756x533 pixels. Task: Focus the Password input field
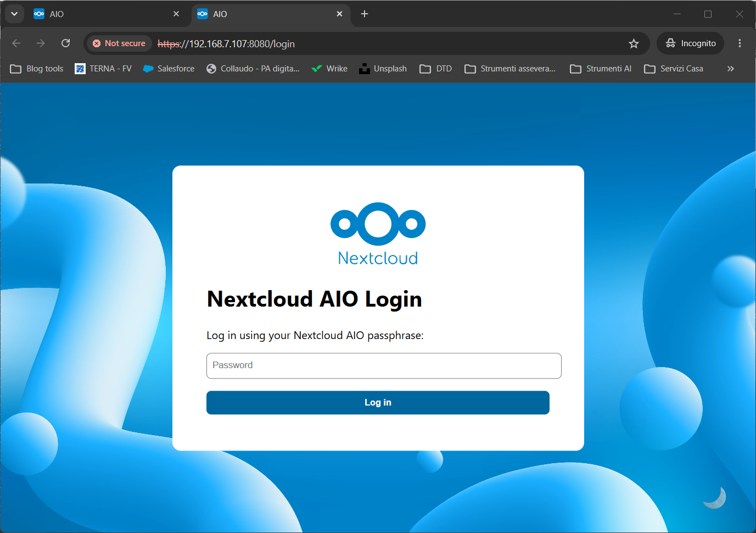click(x=384, y=366)
